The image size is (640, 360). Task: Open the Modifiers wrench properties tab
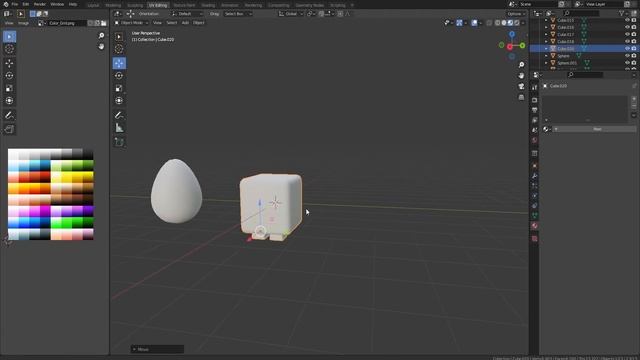[x=534, y=176]
